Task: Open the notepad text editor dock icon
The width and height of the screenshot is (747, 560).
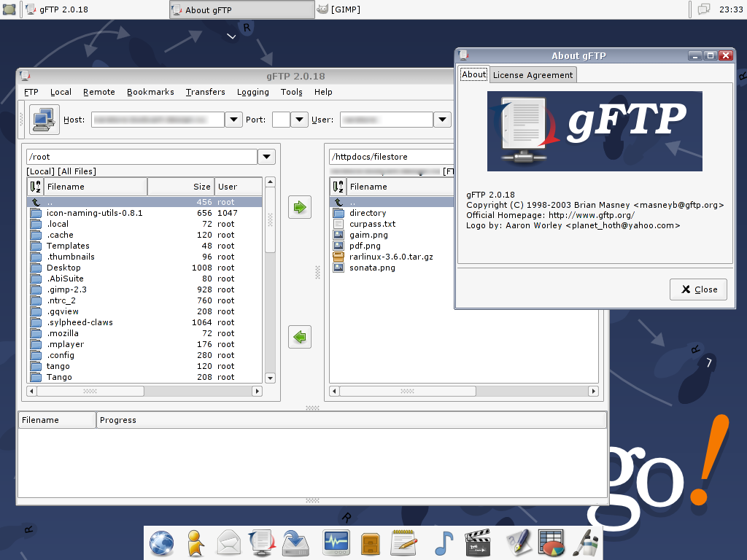Action: coord(403,542)
